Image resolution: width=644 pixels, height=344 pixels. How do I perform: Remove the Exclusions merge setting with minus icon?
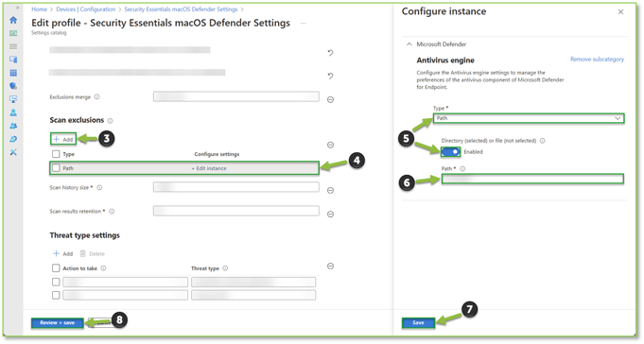tap(330, 99)
